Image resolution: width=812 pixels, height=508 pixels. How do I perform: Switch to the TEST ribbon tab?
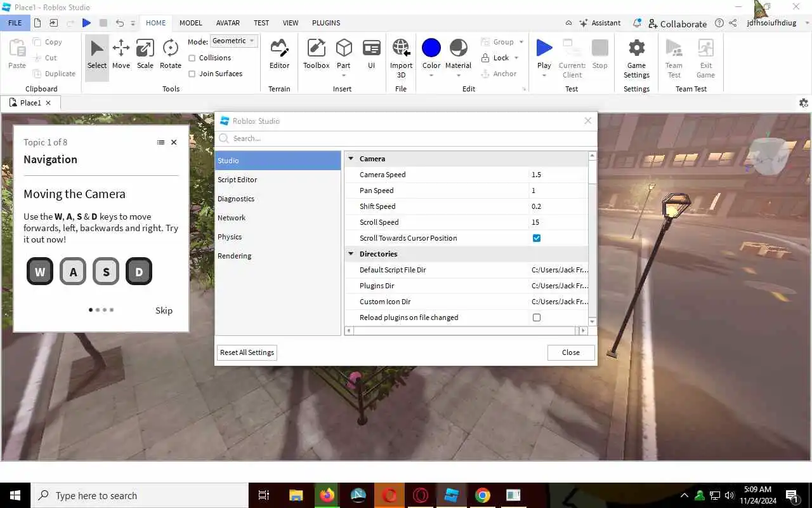261,23
